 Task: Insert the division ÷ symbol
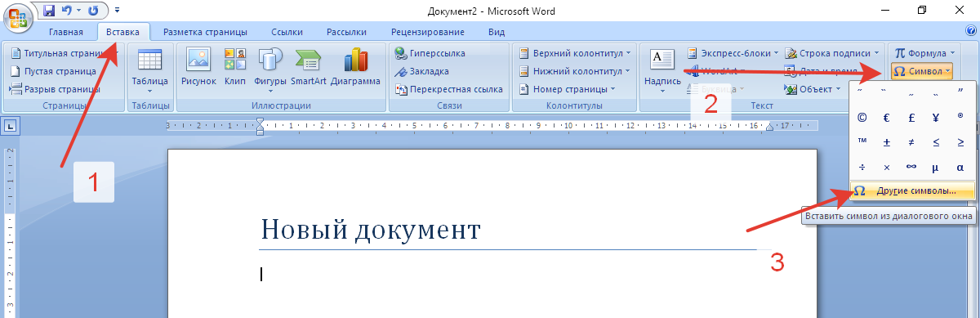[x=862, y=167]
